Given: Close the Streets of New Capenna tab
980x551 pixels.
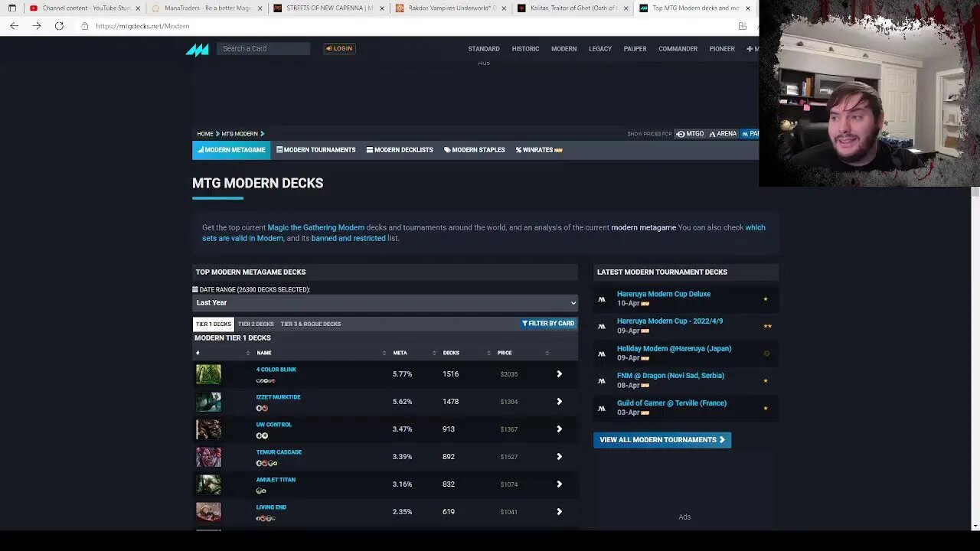Looking at the screenshot, I should point(382,8).
